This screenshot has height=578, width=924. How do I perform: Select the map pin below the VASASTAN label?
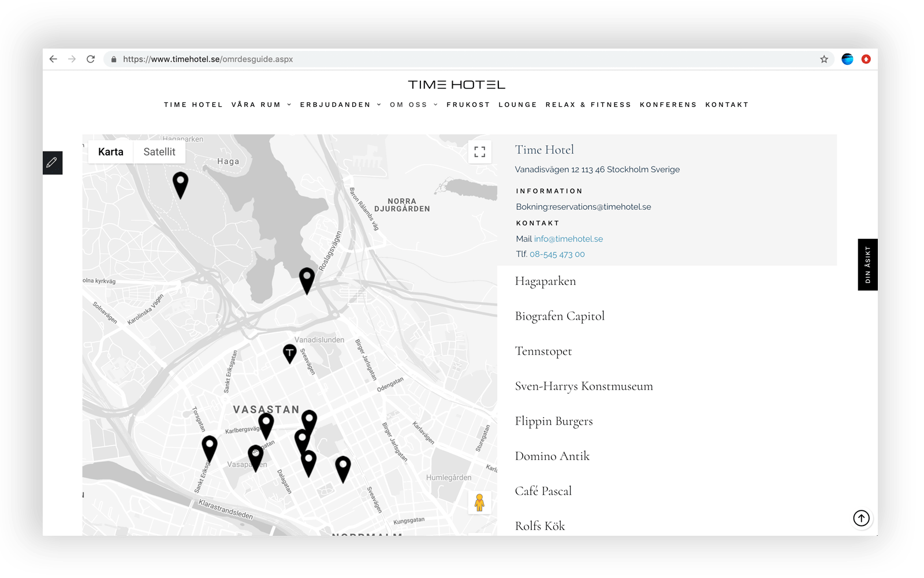point(266,427)
